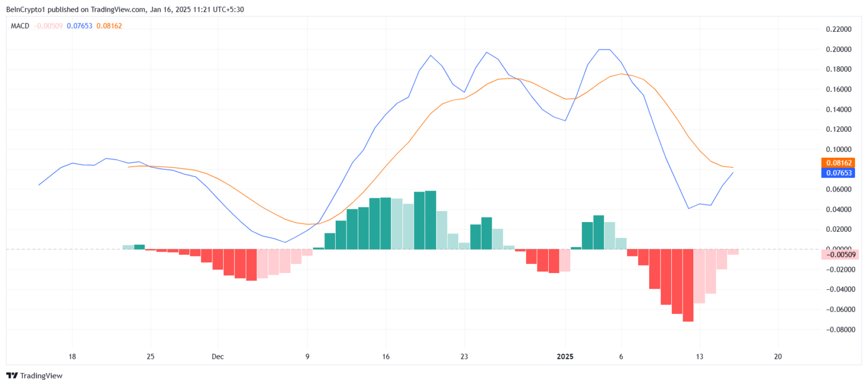Viewport: 868px width, 386px height.
Task: Click the date label 23 on time axis
Action: pyautogui.click(x=463, y=357)
